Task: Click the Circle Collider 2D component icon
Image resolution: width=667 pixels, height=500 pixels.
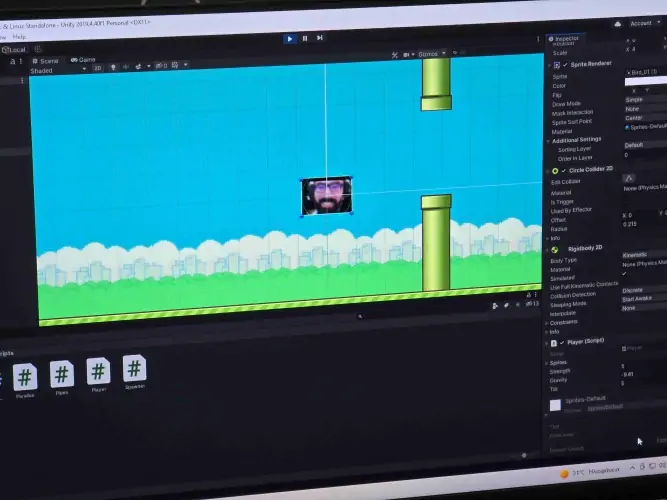Action: pyautogui.click(x=555, y=171)
